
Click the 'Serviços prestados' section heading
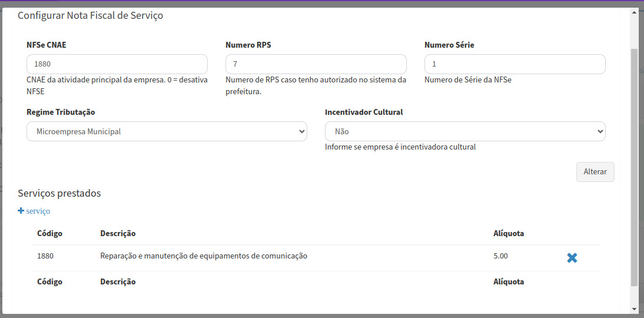point(59,193)
